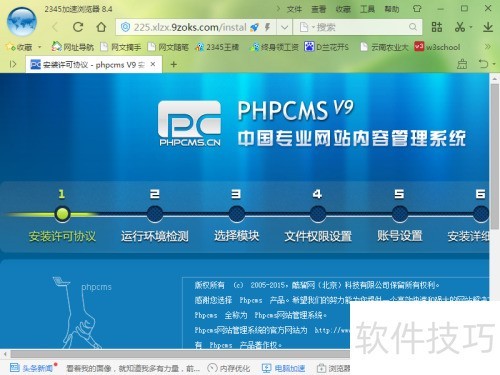Click the tab bar ad-block icon
This screenshot has height=375, width=500.
[462, 64]
